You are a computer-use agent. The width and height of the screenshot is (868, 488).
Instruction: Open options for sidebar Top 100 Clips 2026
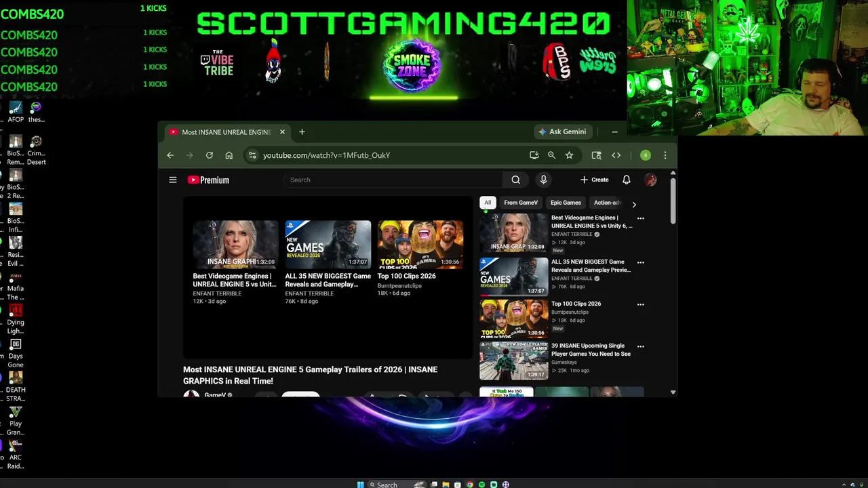pos(640,304)
